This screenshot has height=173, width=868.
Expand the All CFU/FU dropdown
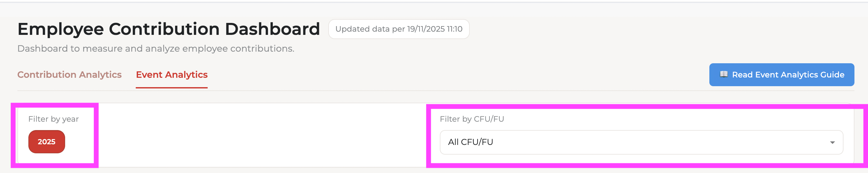pos(641,142)
